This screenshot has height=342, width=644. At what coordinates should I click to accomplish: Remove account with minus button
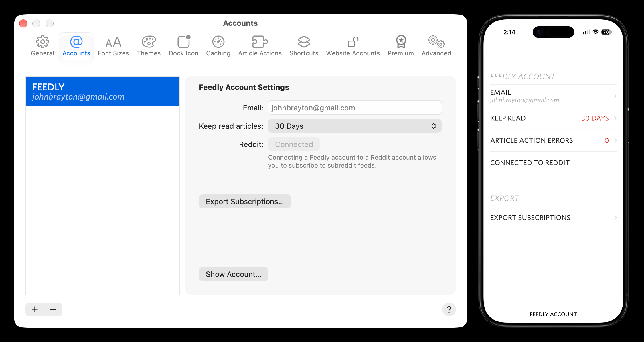tap(53, 309)
